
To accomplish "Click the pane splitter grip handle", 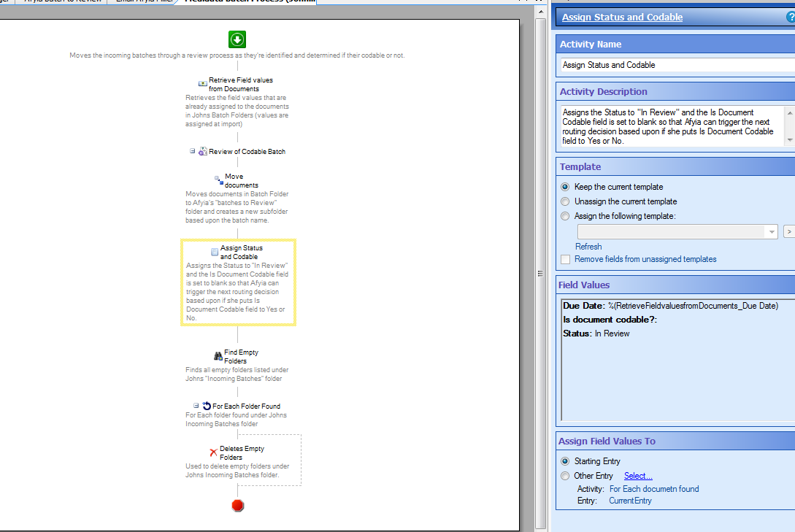I will pyautogui.click(x=540, y=274).
